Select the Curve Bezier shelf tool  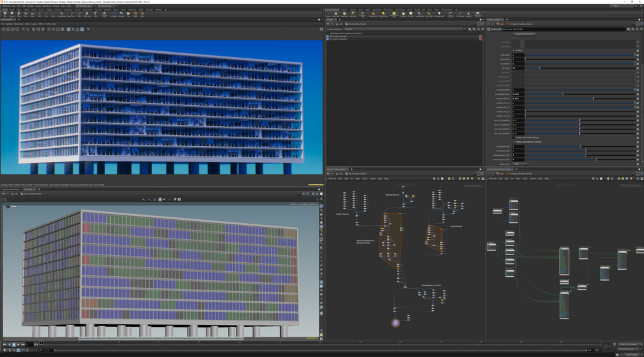point(62,14)
